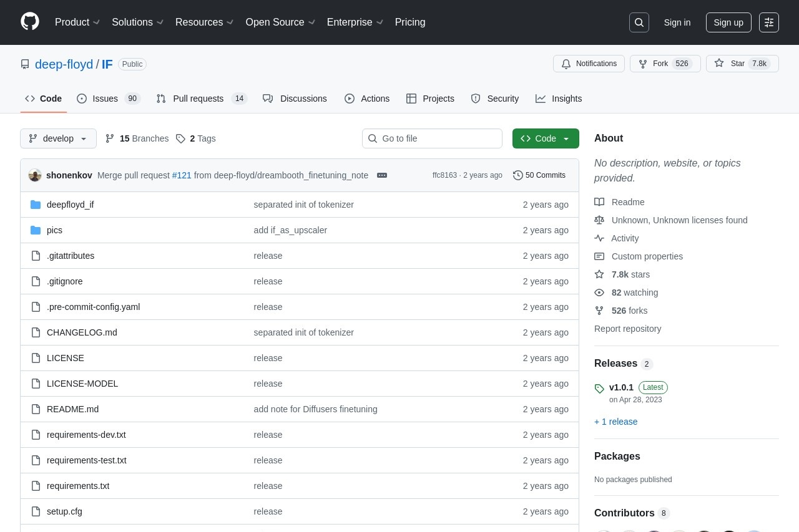Screen dimensions: 799x532
Task: Click the repository icon before deep-floyd
Action: point(25,64)
